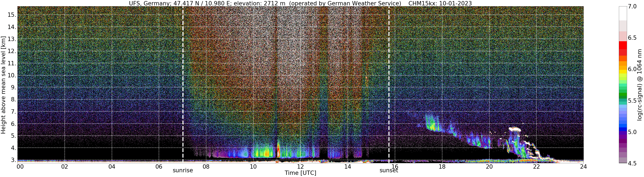Click the '14.' height tick label
Screen dimensions: 644x177
(12, 27)
